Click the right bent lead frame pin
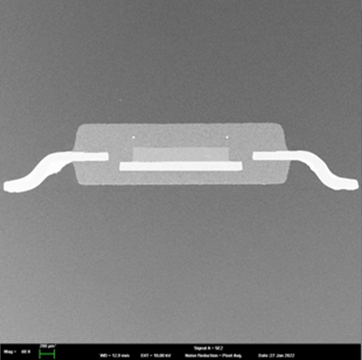 305,169
